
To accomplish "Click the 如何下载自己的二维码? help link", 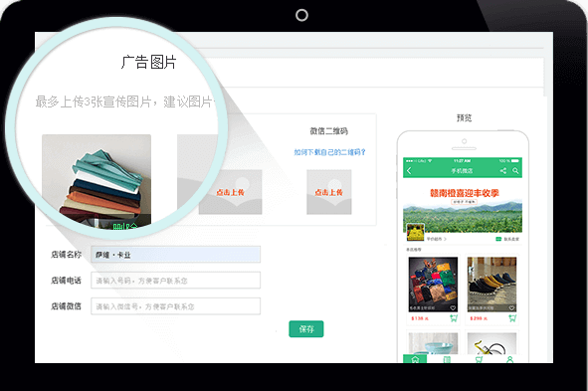I will click(x=329, y=152).
